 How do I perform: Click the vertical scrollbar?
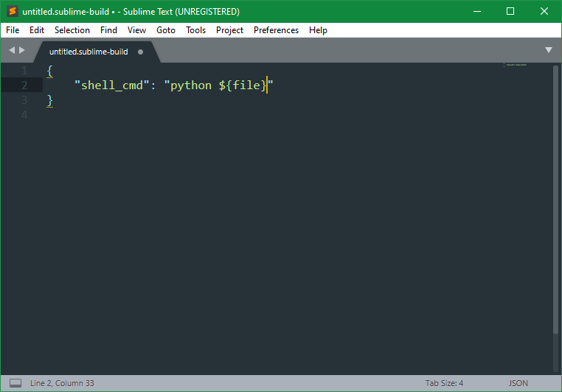555,200
